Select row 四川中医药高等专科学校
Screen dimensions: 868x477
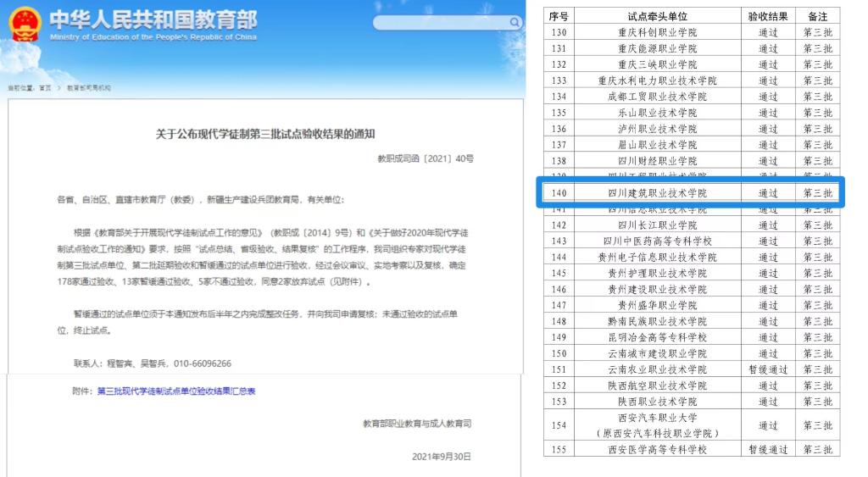(x=692, y=241)
